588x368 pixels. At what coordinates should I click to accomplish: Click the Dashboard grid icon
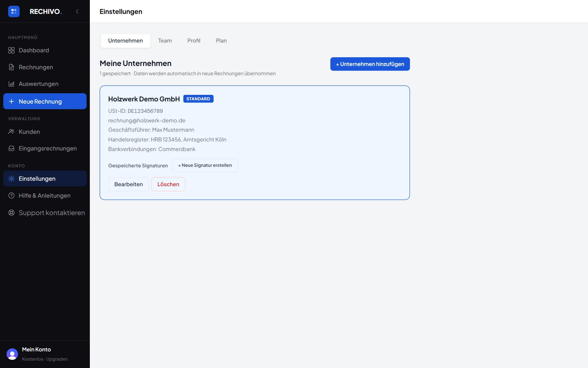pos(11,50)
